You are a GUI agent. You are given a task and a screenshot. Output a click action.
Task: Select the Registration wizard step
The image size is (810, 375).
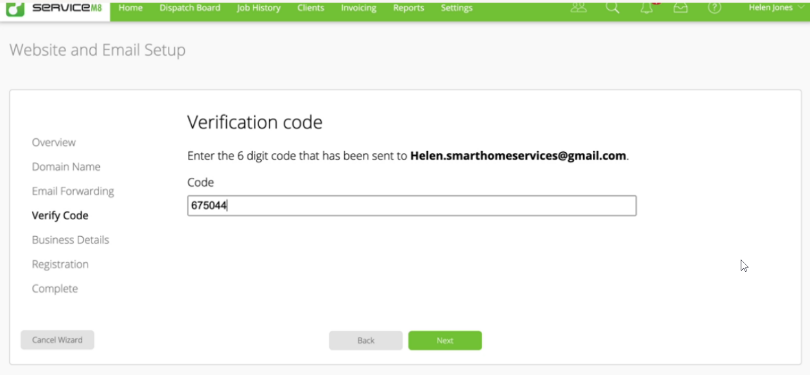tap(60, 264)
